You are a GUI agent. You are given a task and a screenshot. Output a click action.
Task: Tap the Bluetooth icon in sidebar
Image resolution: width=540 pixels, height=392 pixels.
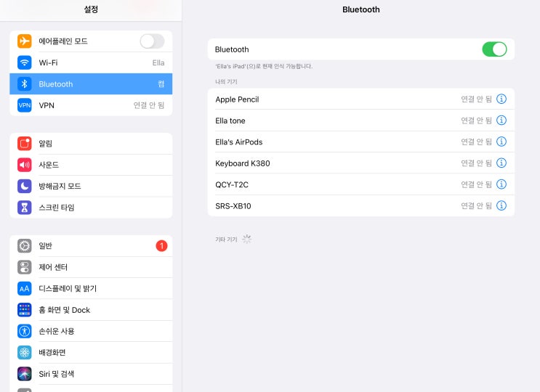pyautogui.click(x=25, y=84)
